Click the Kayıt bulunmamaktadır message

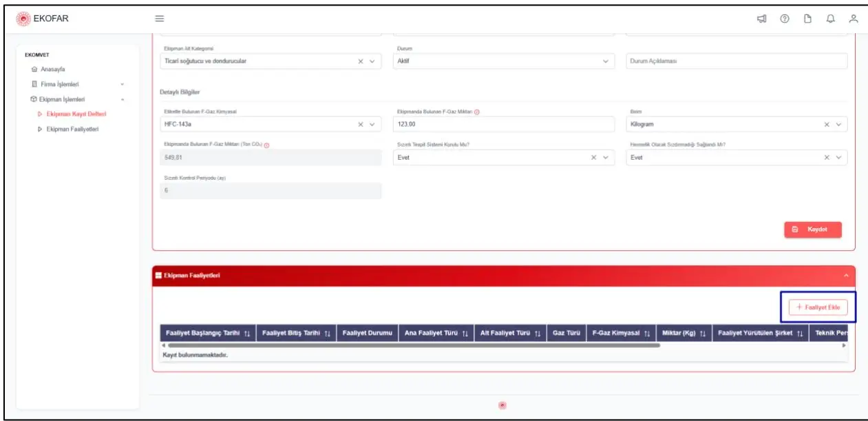pyautogui.click(x=195, y=355)
